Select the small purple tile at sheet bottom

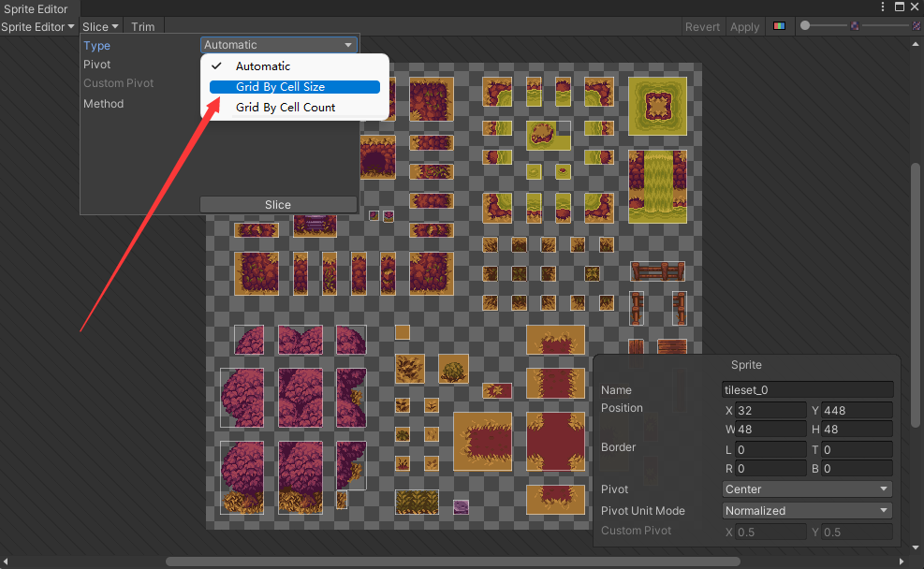coord(461,506)
